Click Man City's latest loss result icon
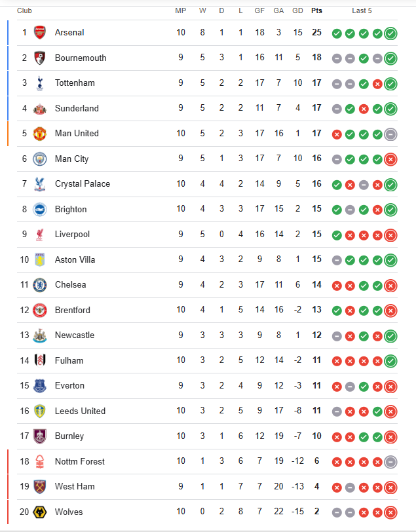 coord(391,159)
